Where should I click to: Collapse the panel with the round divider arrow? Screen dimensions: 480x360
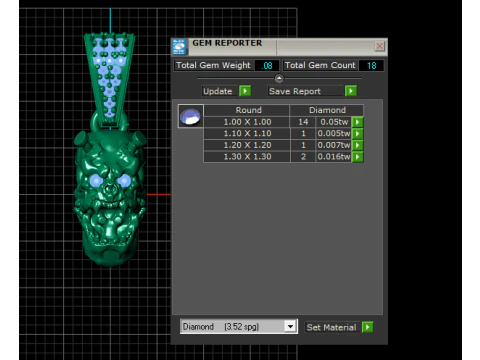coord(279,78)
